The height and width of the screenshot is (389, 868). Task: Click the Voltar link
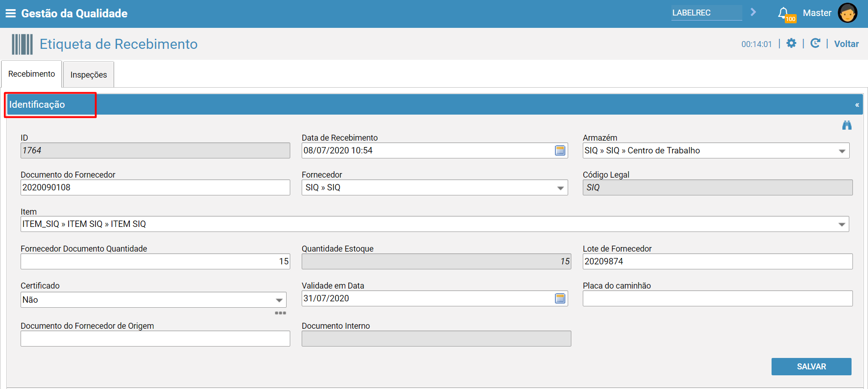[x=847, y=44]
